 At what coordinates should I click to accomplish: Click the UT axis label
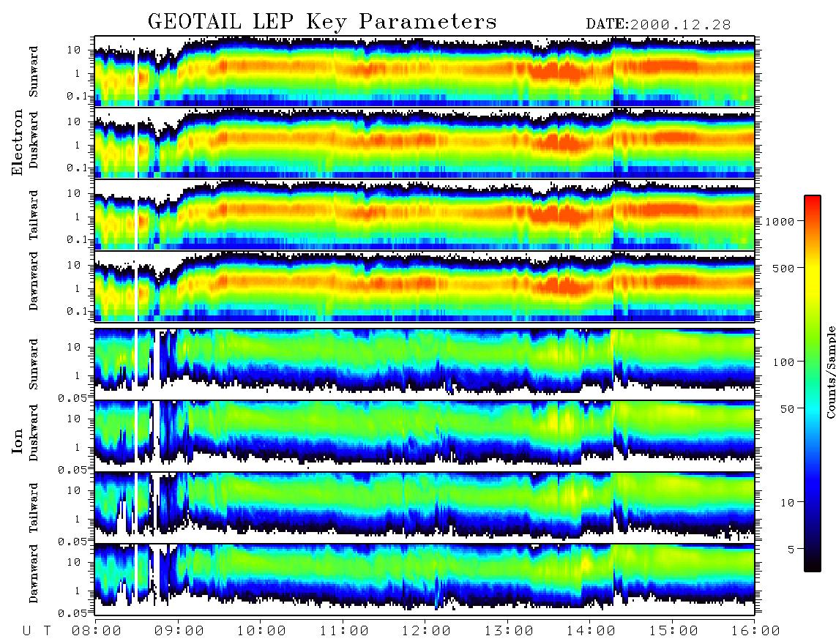pos(37,632)
